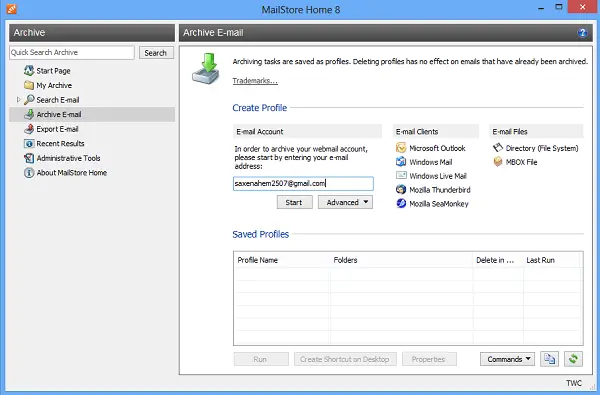This screenshot has height=395, width=600.
Task: Click the large green archive download icon
Action: pyautogui.click(x=205, y=69)
